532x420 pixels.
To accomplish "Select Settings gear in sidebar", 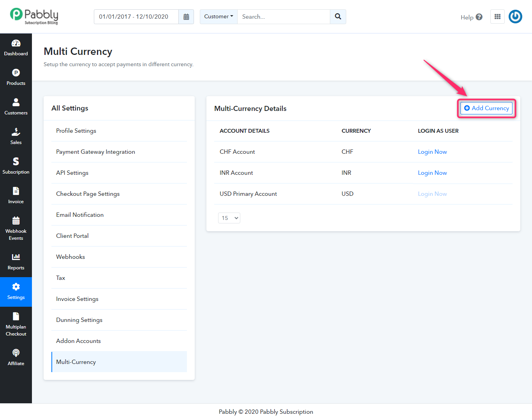I will (x=16, y=292).
